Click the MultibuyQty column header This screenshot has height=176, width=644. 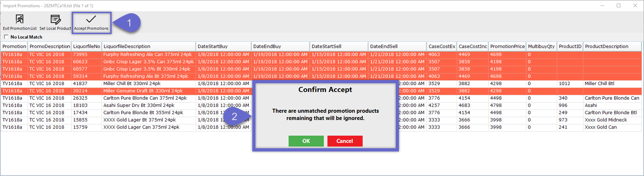click(542, 46)
